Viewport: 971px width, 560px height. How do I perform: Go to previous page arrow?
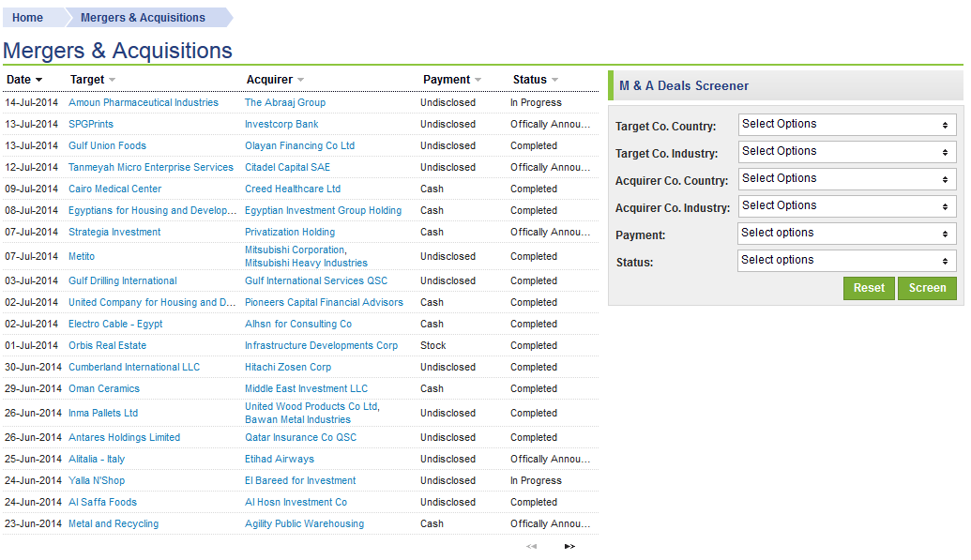[x=531, y=546]
